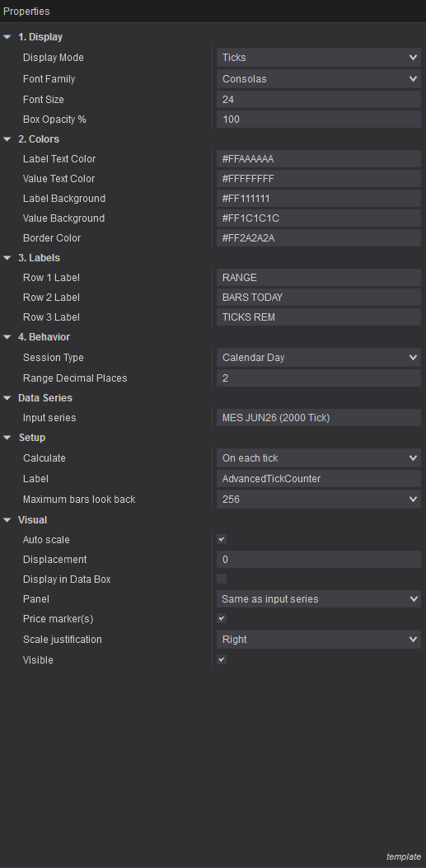Screen dimensions: 426x868
Task: Click the Setup Label field
Action: pyautogui.click(x=319, y=479)
